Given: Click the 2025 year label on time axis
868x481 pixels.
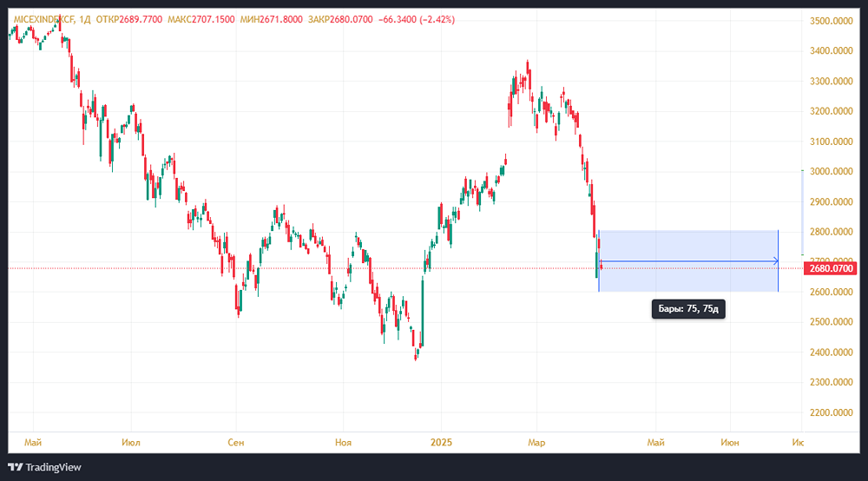Looking at the screenshot, I should tap(443, 442).
